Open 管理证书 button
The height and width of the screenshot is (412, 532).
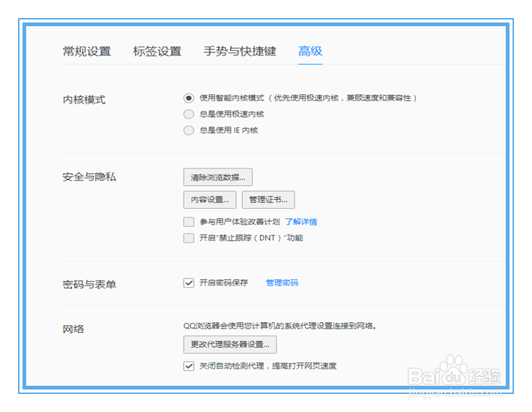click(268, 200)
